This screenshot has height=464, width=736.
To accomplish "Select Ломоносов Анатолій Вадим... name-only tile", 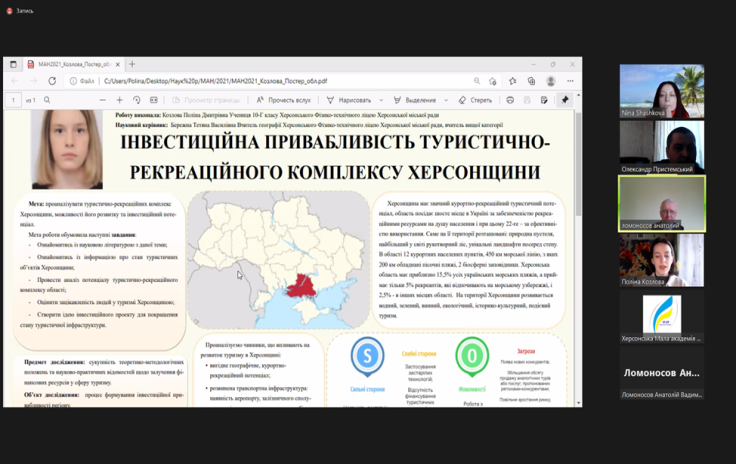I will coord(662,373).
